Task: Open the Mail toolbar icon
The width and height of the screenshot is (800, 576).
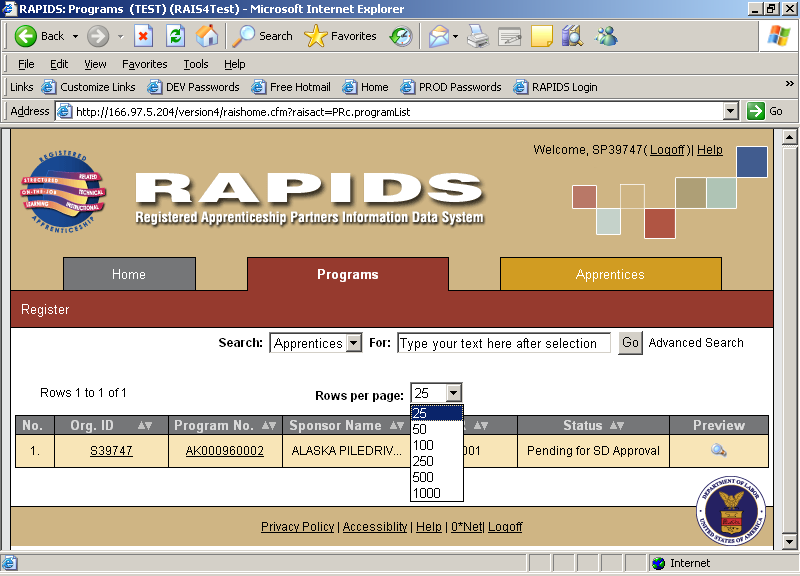Action: pos(438,36)
